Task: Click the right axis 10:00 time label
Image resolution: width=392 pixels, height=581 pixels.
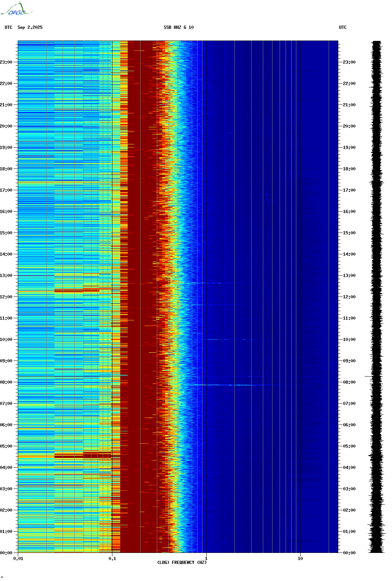Action: coord(349,340)
